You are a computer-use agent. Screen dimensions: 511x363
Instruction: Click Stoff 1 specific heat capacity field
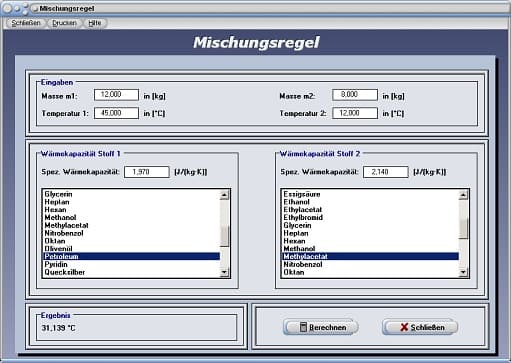tap(147, 172)
